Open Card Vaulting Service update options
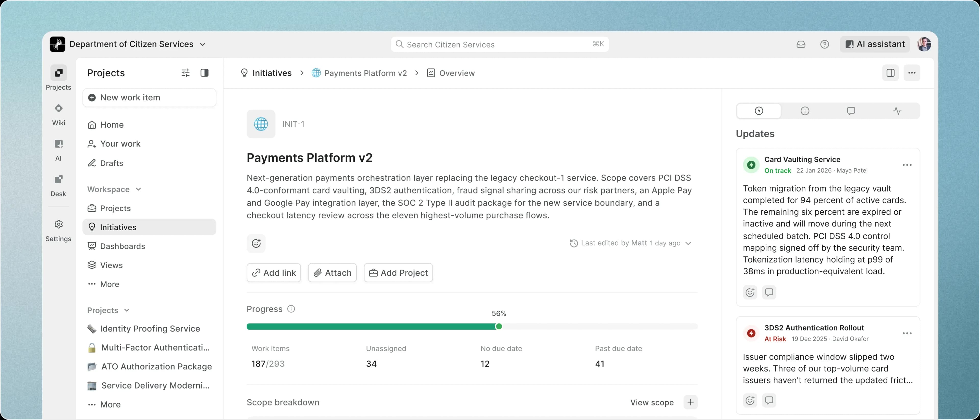This screenshot has width=980, height=420. point(907,165)
